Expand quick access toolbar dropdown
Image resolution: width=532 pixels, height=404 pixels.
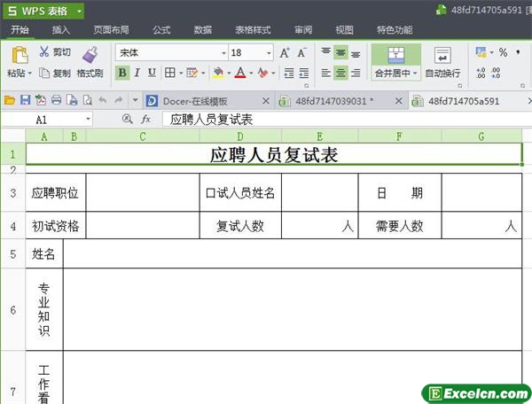pyautogui.click(x=135, y=100)
